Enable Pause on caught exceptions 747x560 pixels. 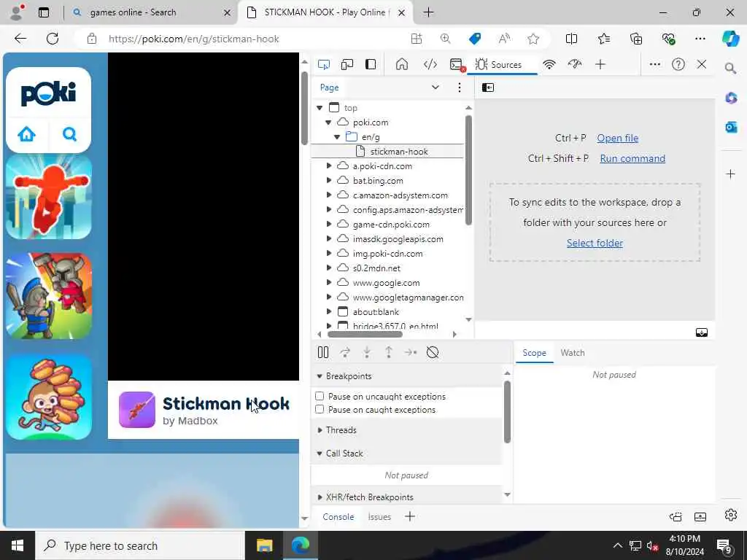[x=320, y=410]
